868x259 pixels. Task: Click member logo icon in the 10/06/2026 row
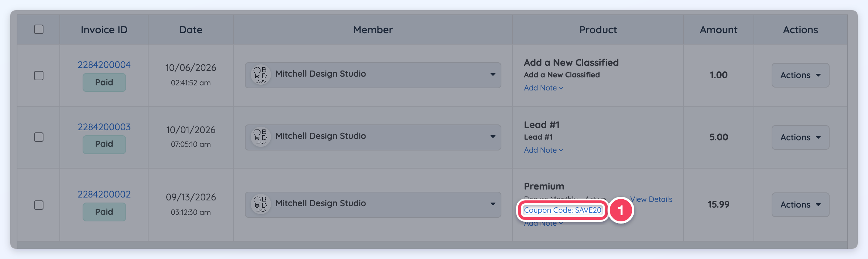[260, 75]
